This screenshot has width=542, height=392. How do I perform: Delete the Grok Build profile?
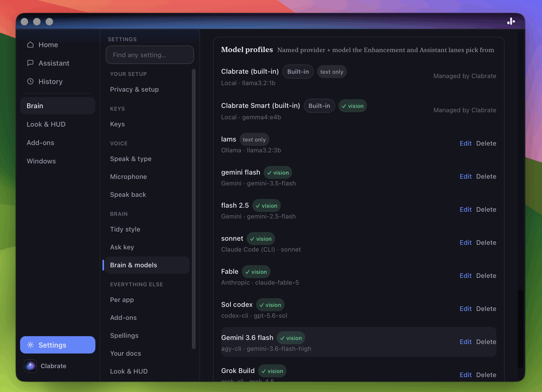[x=486, y=375]
